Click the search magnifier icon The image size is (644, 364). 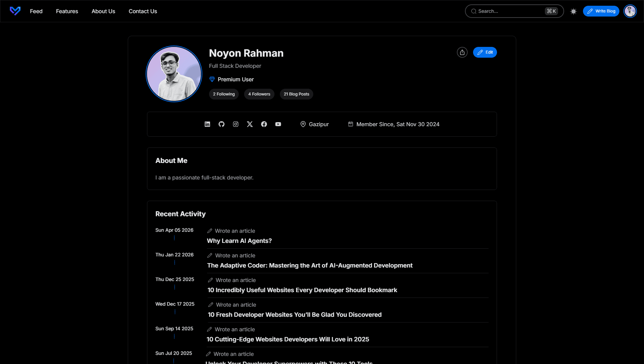(x=474, y=11)
